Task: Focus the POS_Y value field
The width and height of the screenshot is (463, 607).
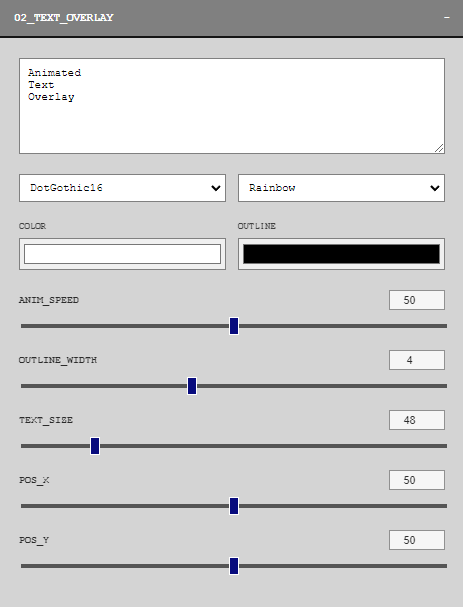Action: tap(417, 540)
